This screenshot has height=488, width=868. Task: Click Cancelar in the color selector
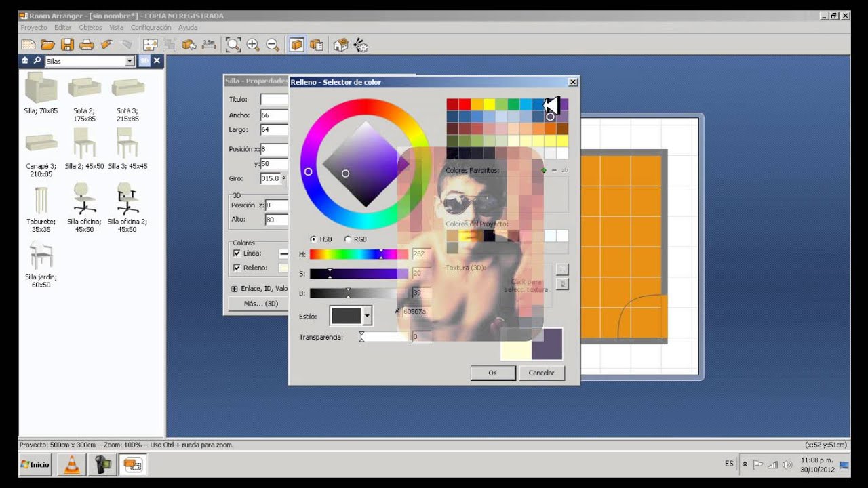pyautogui.click(x=542, y=373)
